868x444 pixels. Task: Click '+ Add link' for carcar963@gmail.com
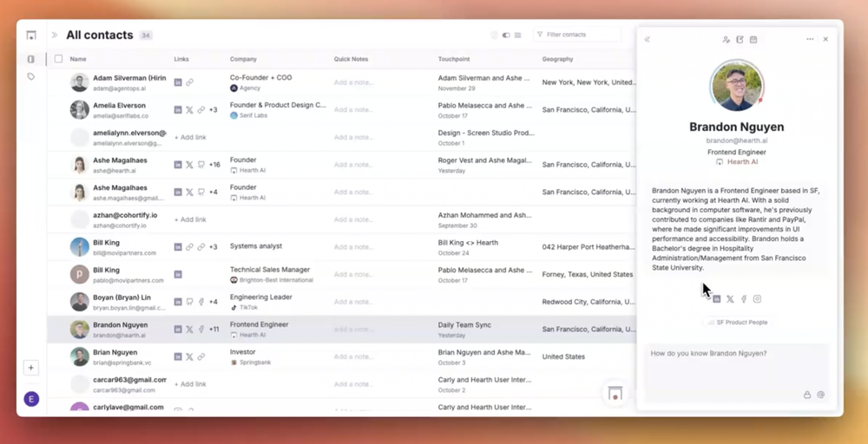190,384
